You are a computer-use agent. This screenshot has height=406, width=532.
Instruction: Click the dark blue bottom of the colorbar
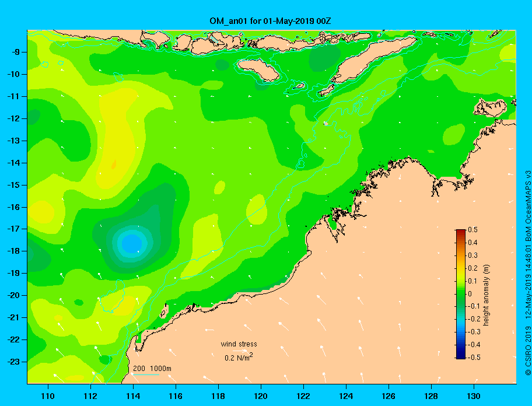461,355
